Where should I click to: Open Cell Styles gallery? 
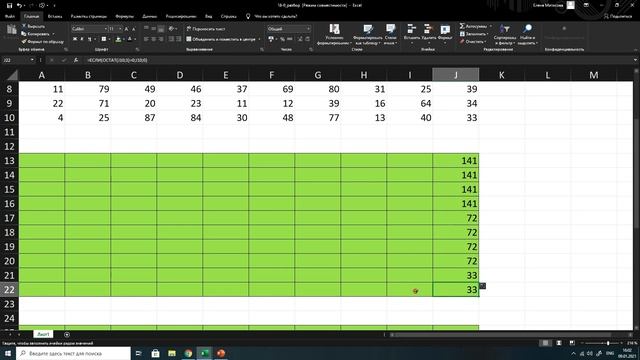(391, 34)
